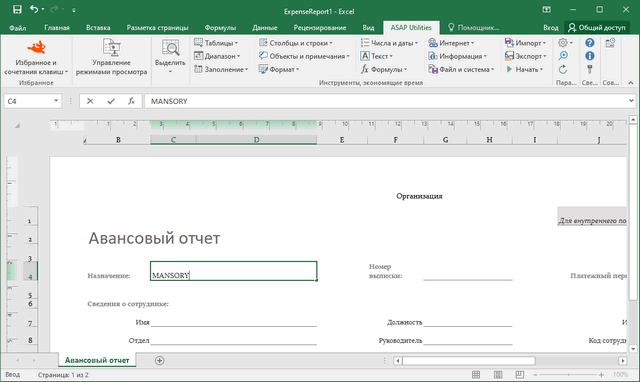This screenshot has width=640, height=382.
Task: Click the green refresh arrow icon
Action: pyautogui.click(x=563, y=69)
